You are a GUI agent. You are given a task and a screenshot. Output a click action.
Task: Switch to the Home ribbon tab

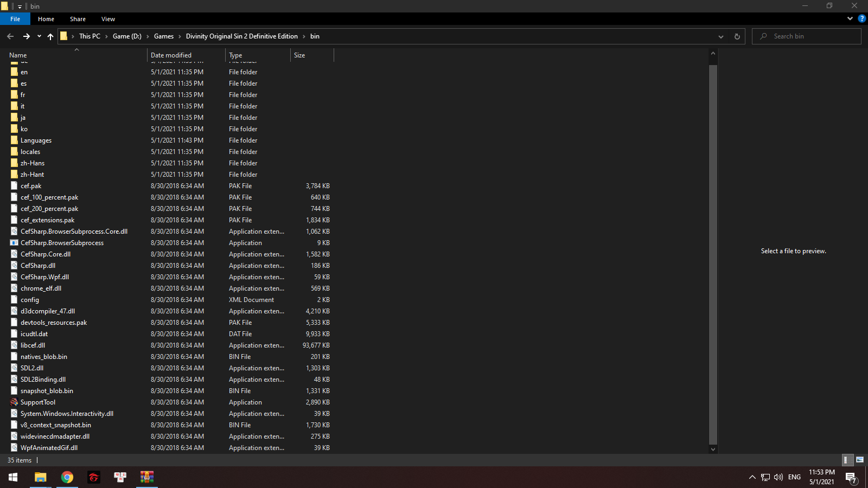46,19
